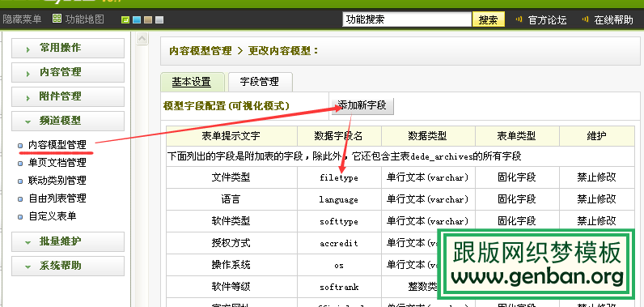Click 禁止修改 in the filetype row
Viewport: 644px width, 307px height.
click(x=597, y=177)
